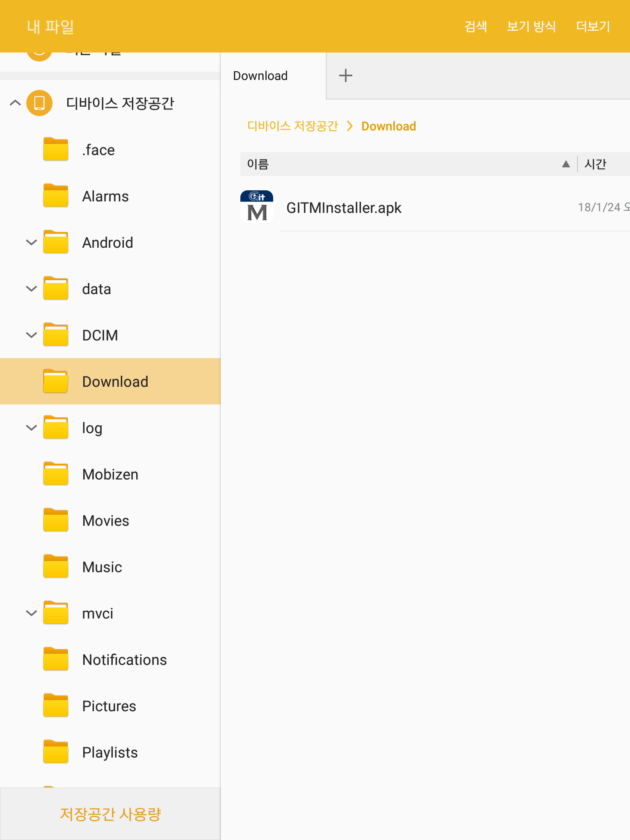Select the DCIM folder label
The width and height of the screenshot is (630, 840).
pos(100,336)
